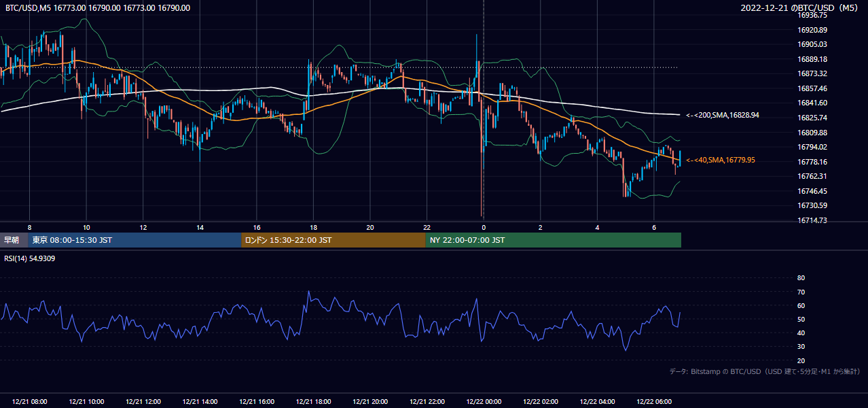This screenshot has width=868, height=408.
Task: Click price axis value 16857.46
Action: click(812, 88)
